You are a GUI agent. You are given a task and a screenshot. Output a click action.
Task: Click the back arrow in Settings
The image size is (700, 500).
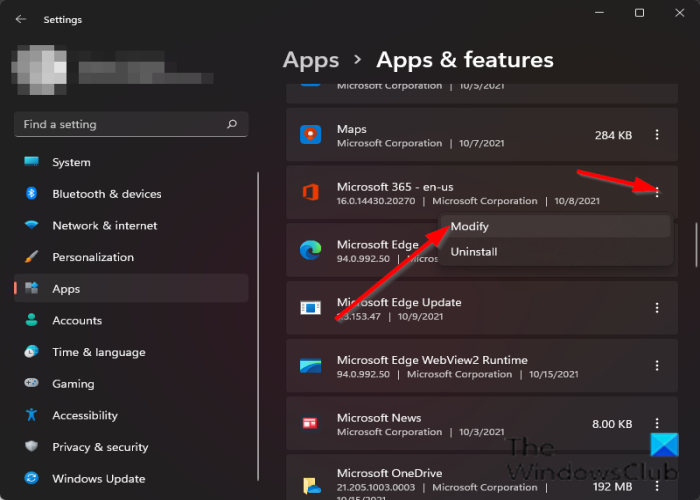pos(21,19)
